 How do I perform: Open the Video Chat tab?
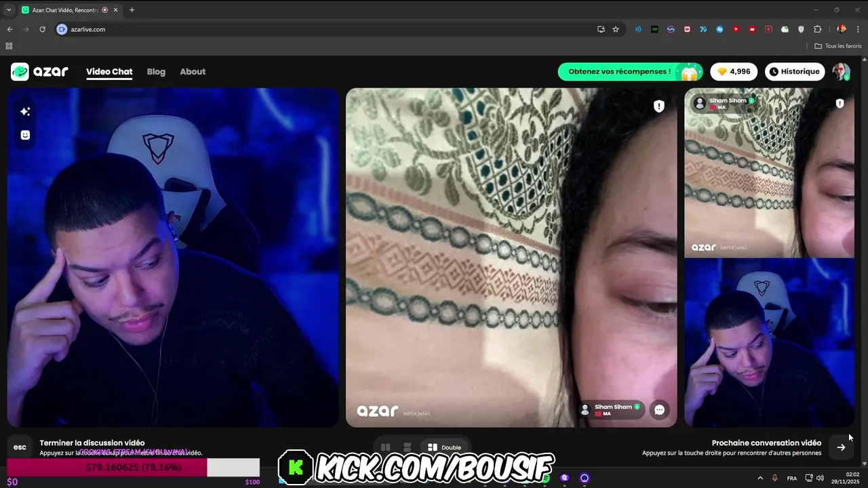(x=109, y=72)
